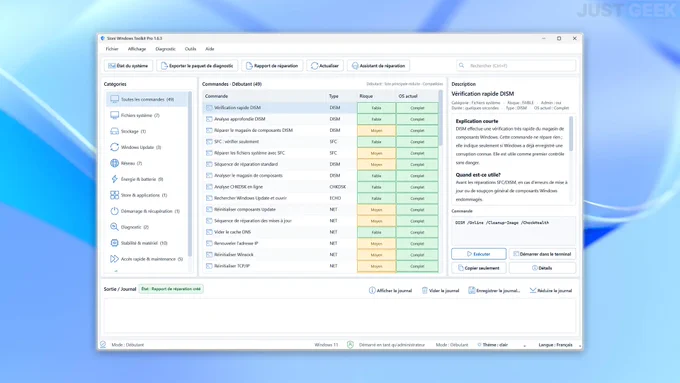Select 'Rechercher Windows Update et ouvrir' row
The width and height of the screenshot is (680, 383).
(320, 198)
